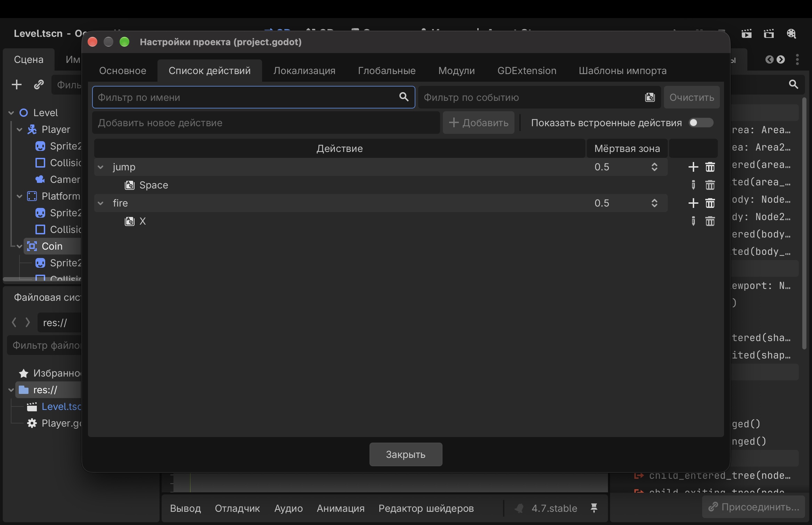Switch to the Шаблоны импорта tab

[x=623, y=71]
